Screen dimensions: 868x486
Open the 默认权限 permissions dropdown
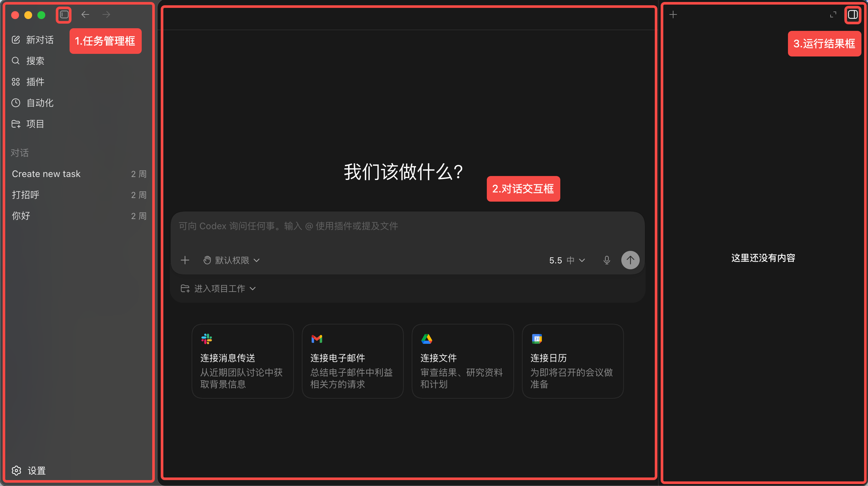coord(232,260)
